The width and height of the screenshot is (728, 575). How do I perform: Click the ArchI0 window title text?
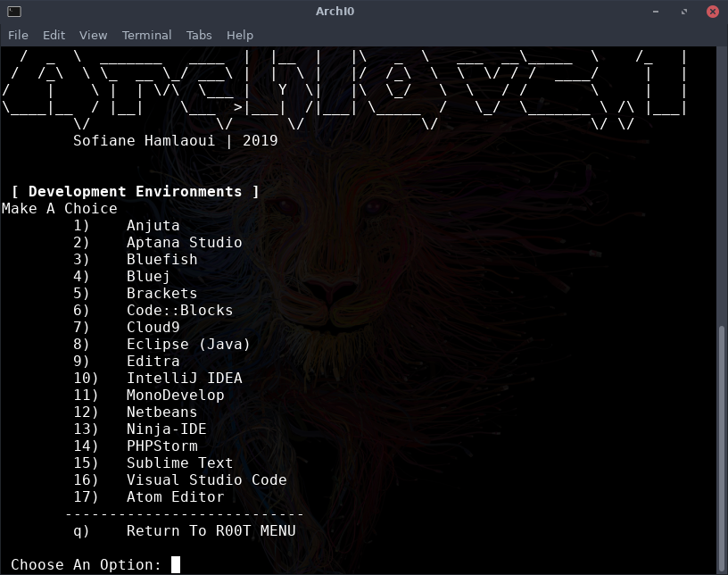tap(335, 12)
